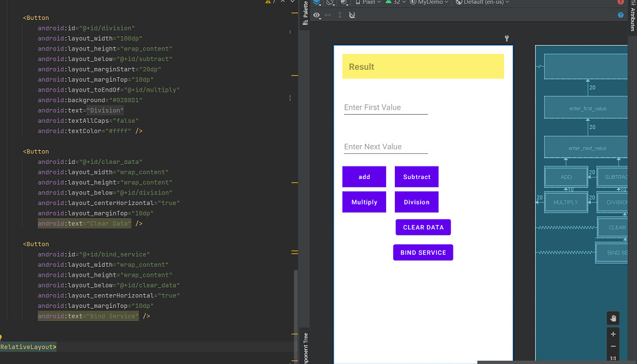Zoom out with the minus button
637x364 pixels.
(x=613, y=347)
